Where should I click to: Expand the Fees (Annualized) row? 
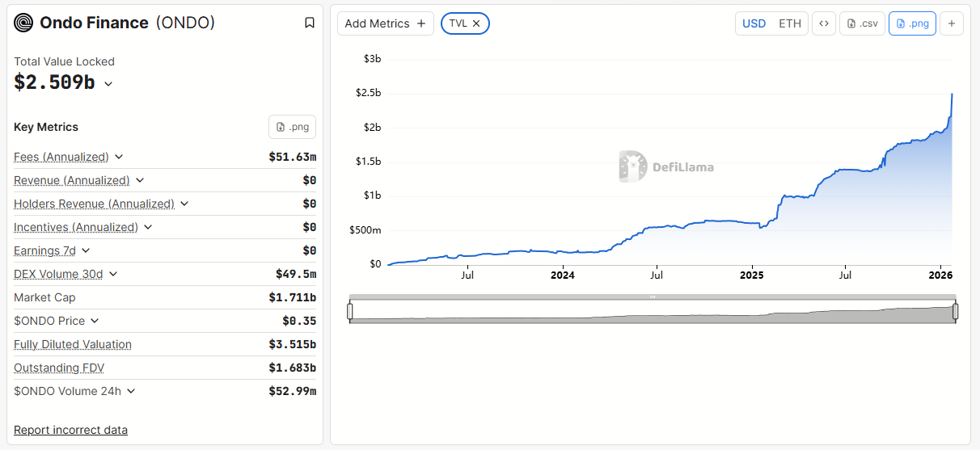pyautogui.click(x=119, y=157)
